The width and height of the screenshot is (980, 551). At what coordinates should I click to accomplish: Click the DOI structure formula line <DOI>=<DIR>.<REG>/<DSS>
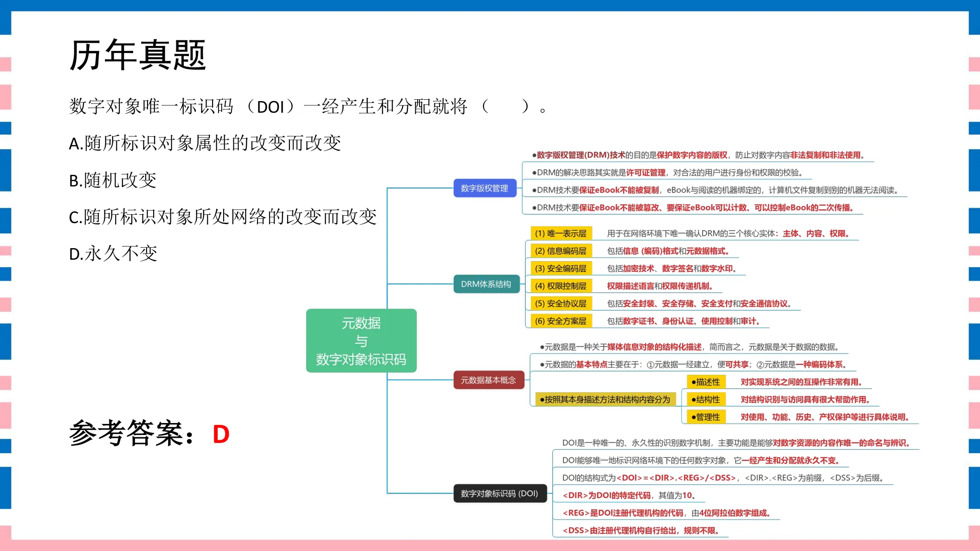pos(724,478)
